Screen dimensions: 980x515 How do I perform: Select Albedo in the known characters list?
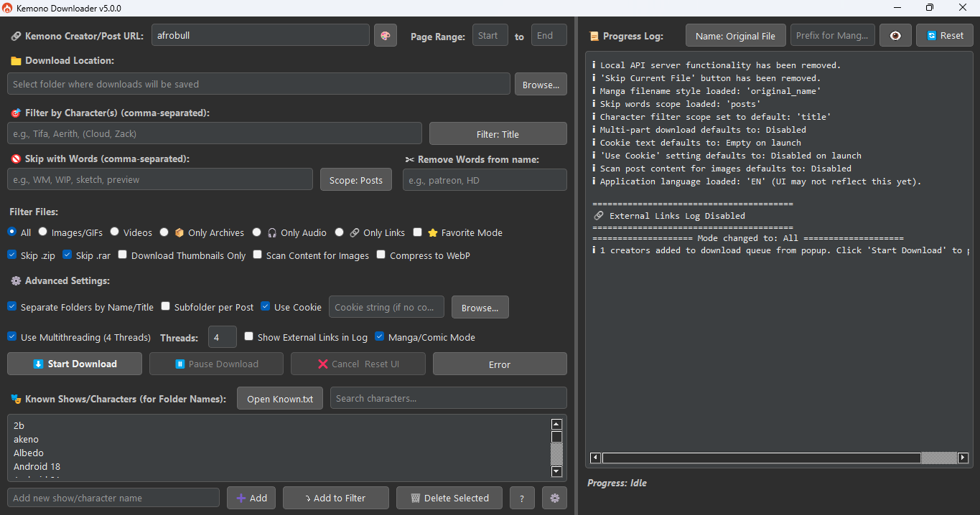pos(29,453)
